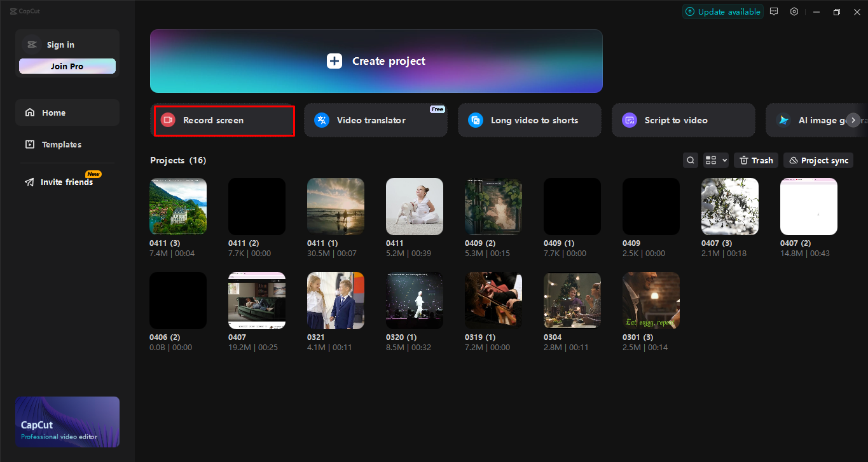Open project 0319 (1) thumbnail
The height and width of the screenshot is (462, 868).
pos(493,301)
